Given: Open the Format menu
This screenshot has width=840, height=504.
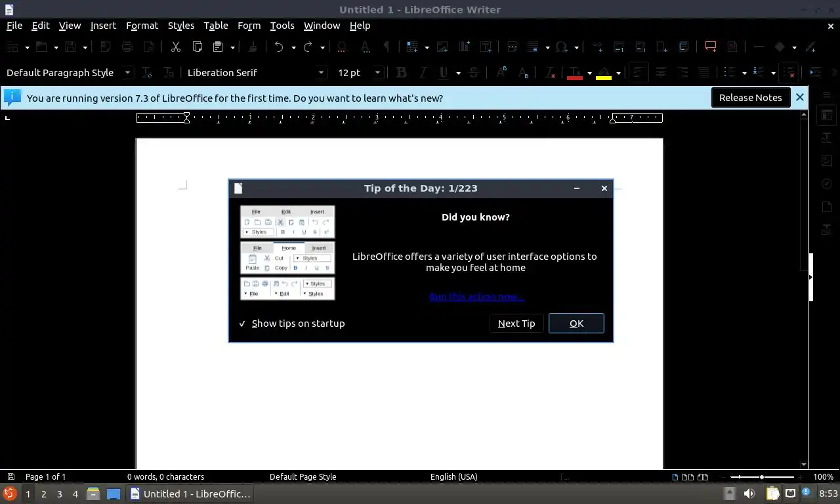Looking at the screenshot, I should coord(142,26).
